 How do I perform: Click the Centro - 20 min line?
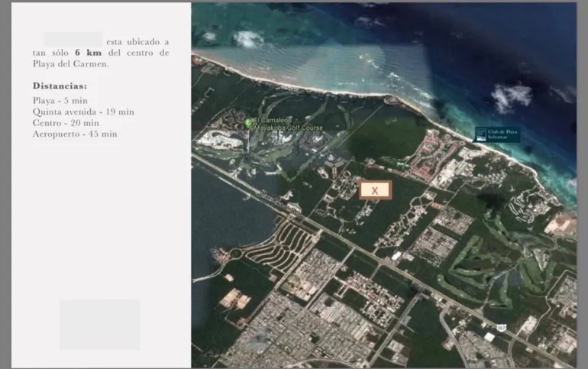pos(66,122)
